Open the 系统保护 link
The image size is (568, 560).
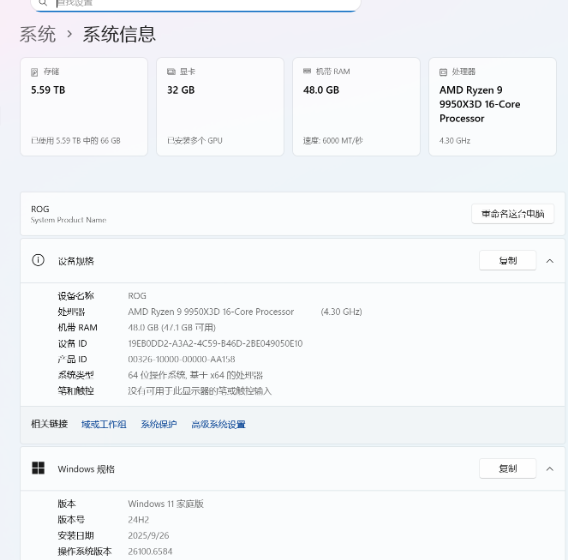(x=159, y=424)
